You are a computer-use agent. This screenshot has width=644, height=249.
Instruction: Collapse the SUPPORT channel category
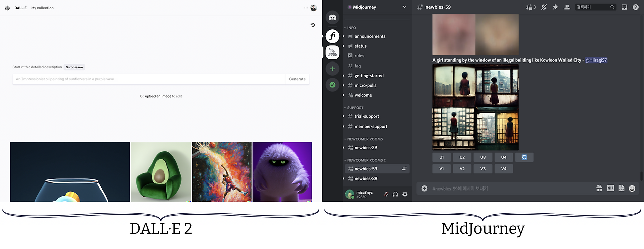(x=354, y=108)
